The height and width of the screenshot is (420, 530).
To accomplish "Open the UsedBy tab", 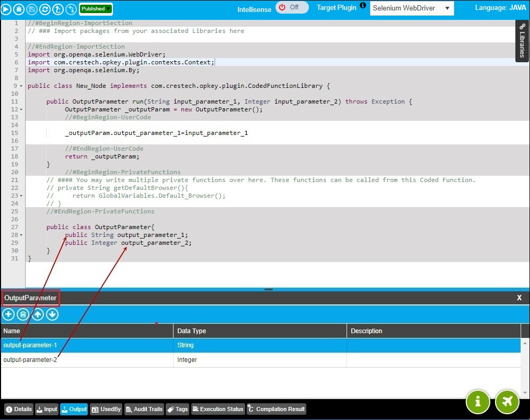I will [x=106, y=409].
